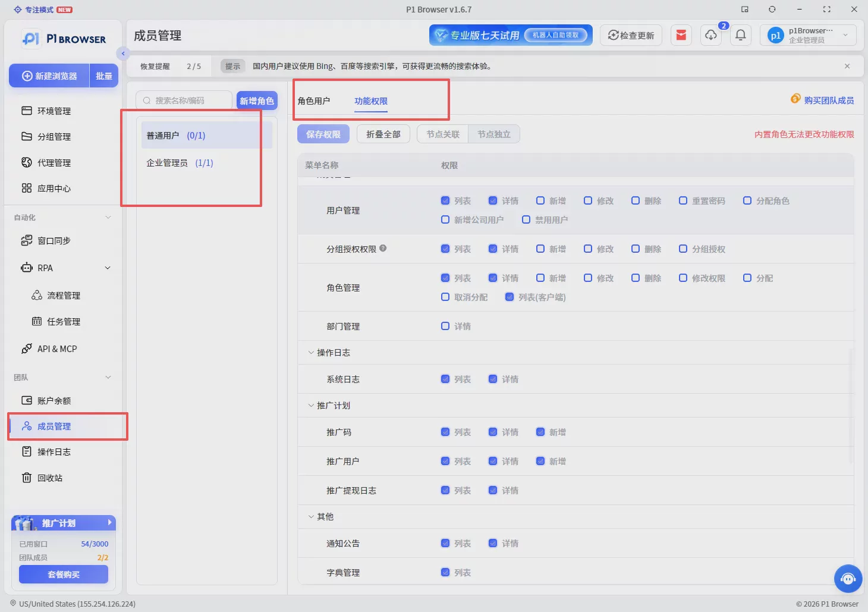Open the cloud download icon with badge 2
The image size is (868, 612).
711,35
